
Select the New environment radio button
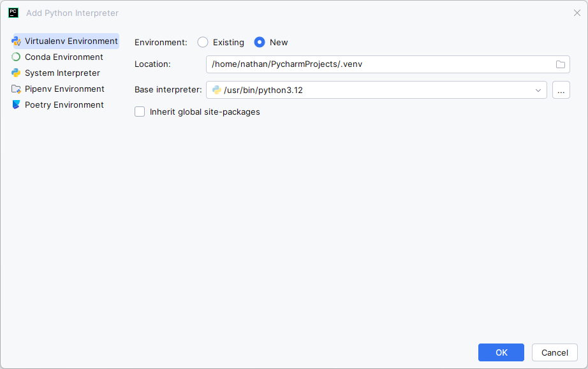coord(260,43)
